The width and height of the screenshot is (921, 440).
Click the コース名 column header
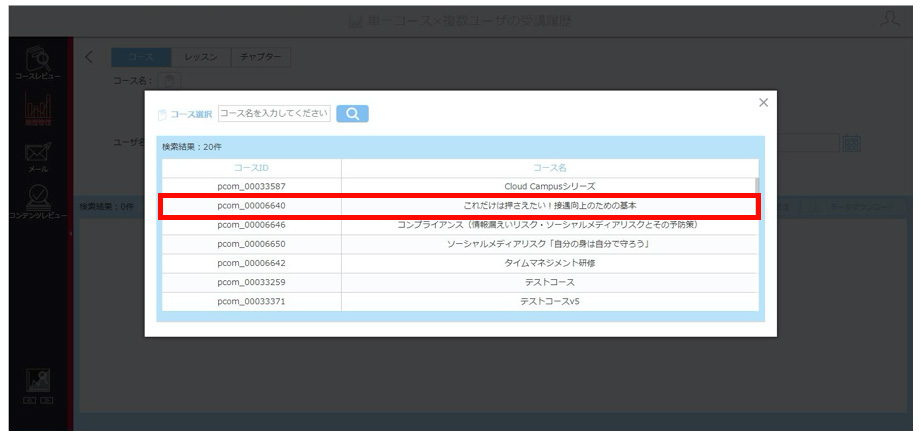click(x=550, y=168)
